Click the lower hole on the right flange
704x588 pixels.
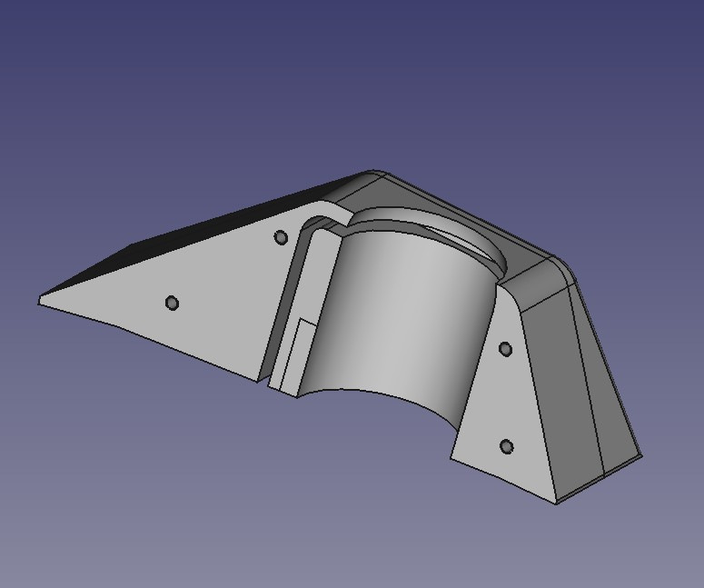click(507, 446)
